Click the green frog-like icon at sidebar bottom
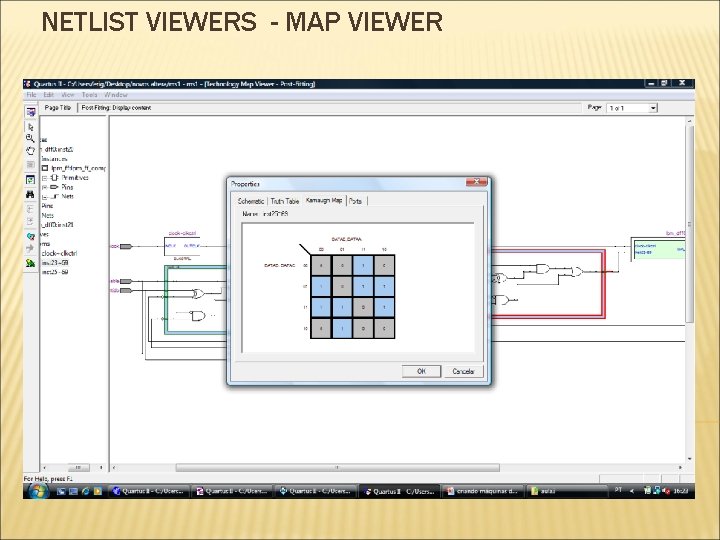The width and height of the screenshot is (720, 540). click(x=30, y=263)
